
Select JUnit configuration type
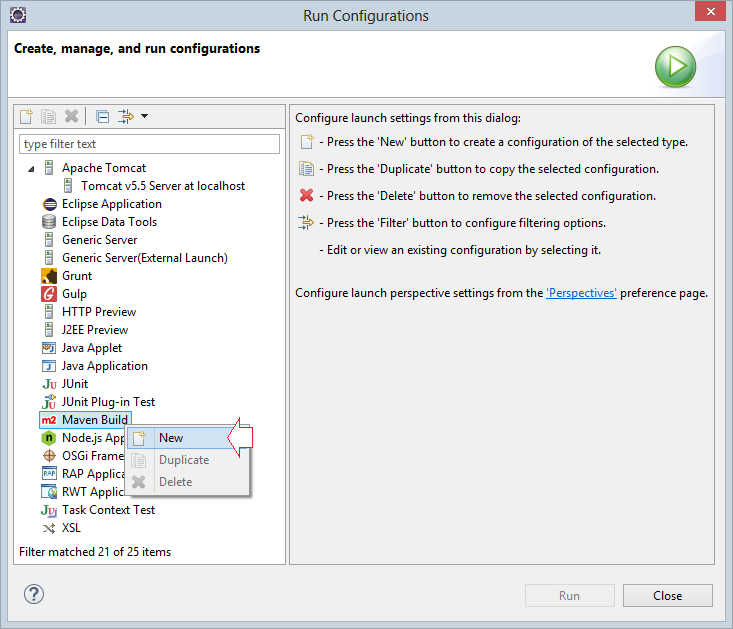pos(75,384)
